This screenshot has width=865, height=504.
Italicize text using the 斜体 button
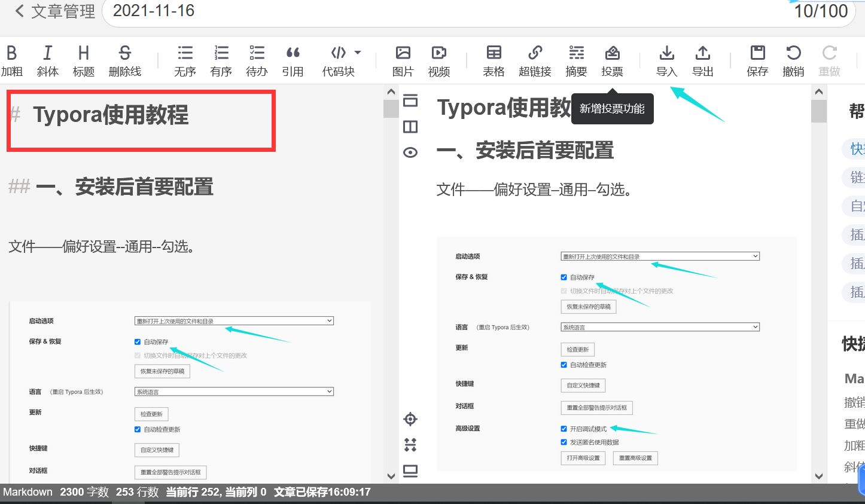coord(48,61)
